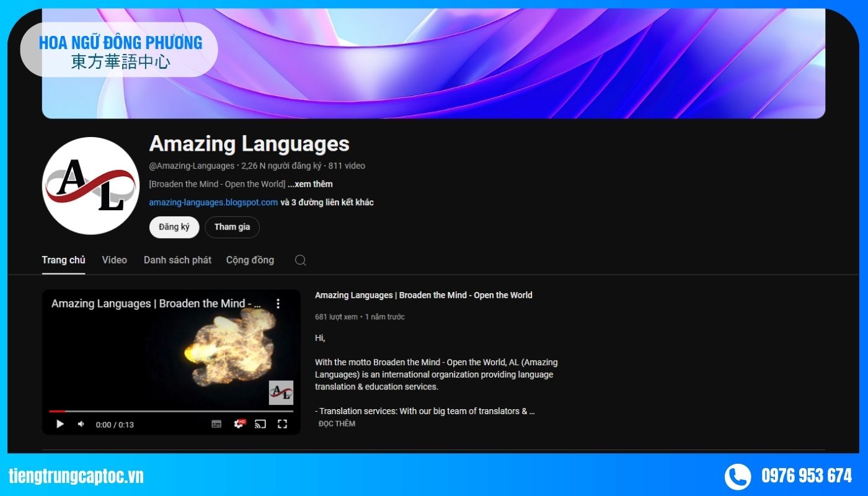The height and width of the screenshot is (496, 868).
Task: Click the 1 năm trước upload date
Action: [384, 317]
